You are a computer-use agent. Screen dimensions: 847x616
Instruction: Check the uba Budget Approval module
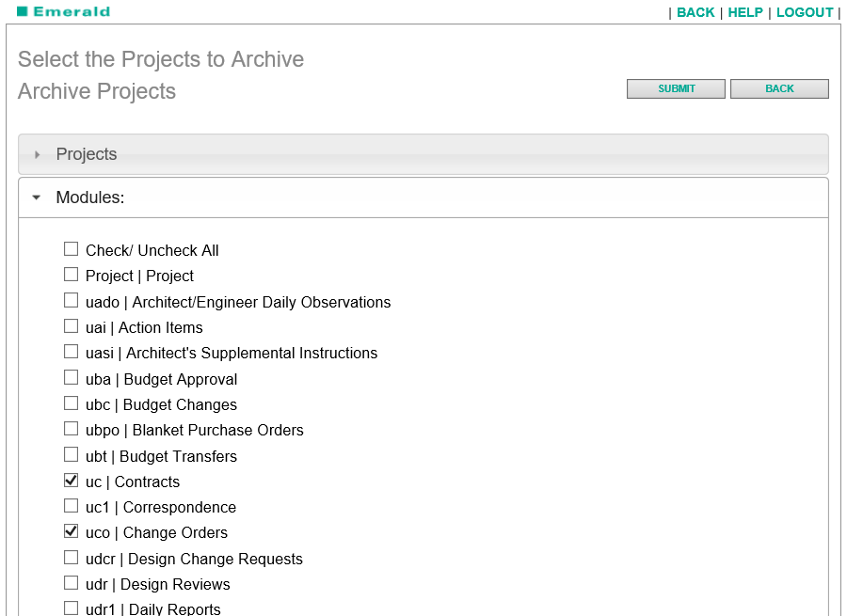coord(72,377)
